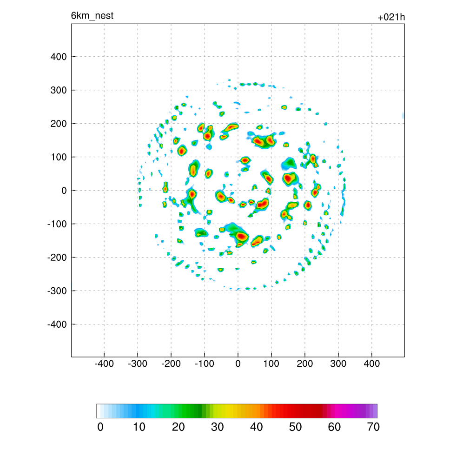The height and width of the screenshot is (476, 476).
Task: Click the x-axis tick label "100"
Action: [271, 364]
